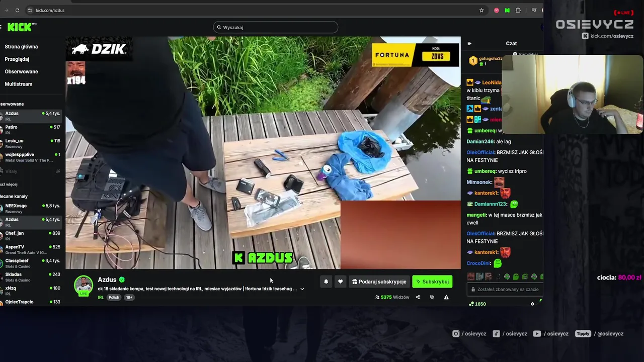Open Lesiu_uu channel in sidebar

pos(31,143)
